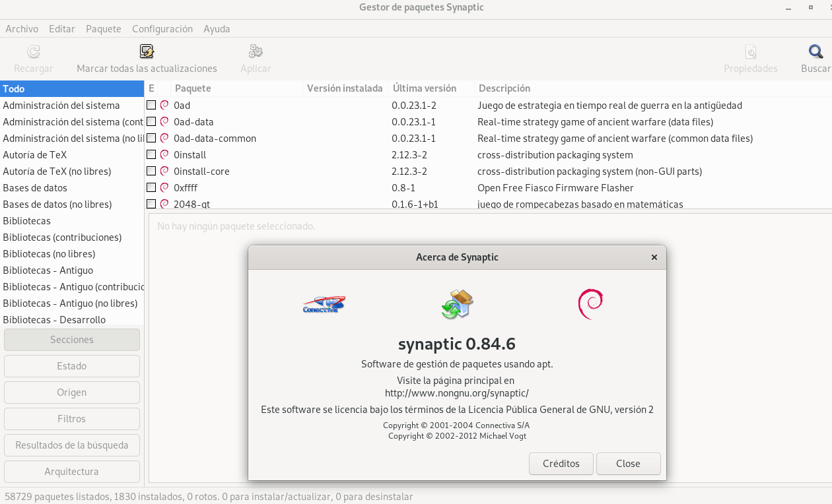
Task: Select Bibliotecas (contribuciones) section
Action: 72,237
